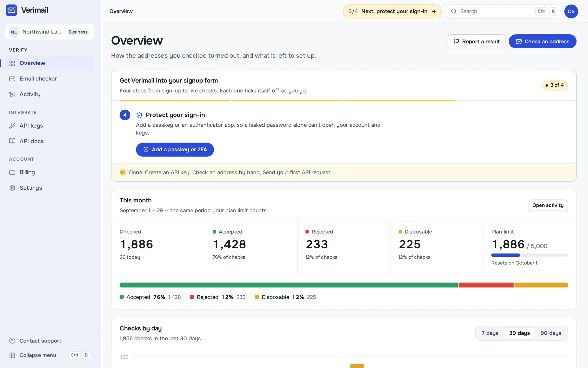Image resolution: width=588 pixels, height=368 pixels.
Task: Select the 30 days tab
Action: coord(519,333)
